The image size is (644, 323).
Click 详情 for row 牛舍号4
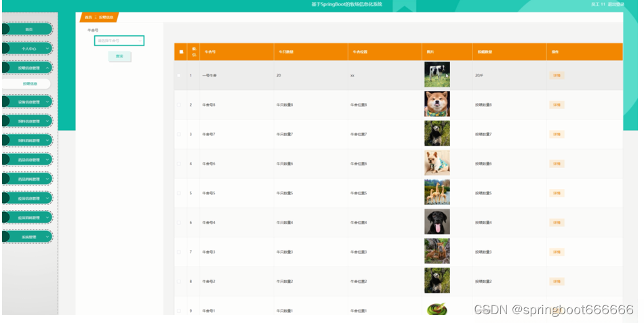point(557,223)
